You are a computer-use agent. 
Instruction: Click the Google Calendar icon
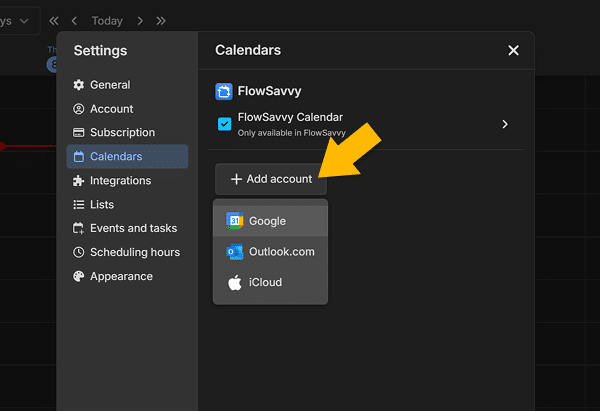pos(235,221)
